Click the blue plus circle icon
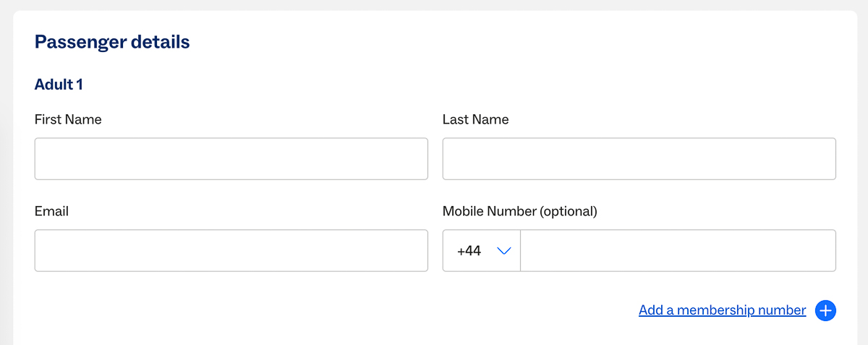 825,310
